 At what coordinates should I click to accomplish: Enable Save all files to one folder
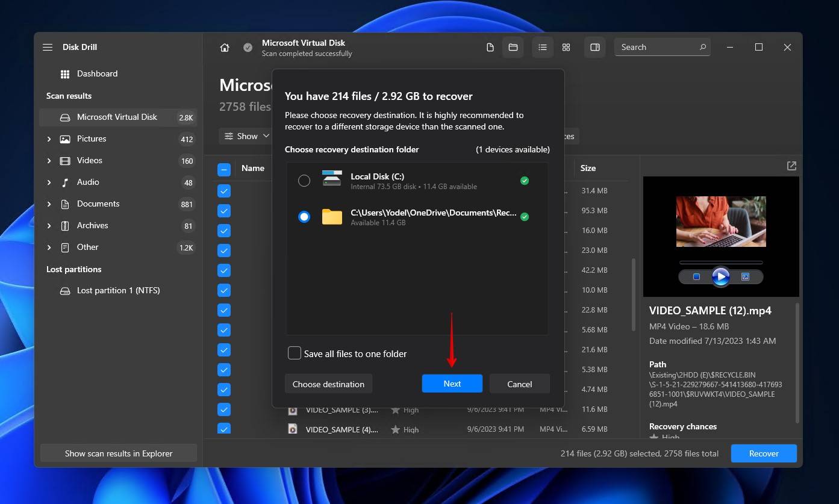(x=295, y=353)
